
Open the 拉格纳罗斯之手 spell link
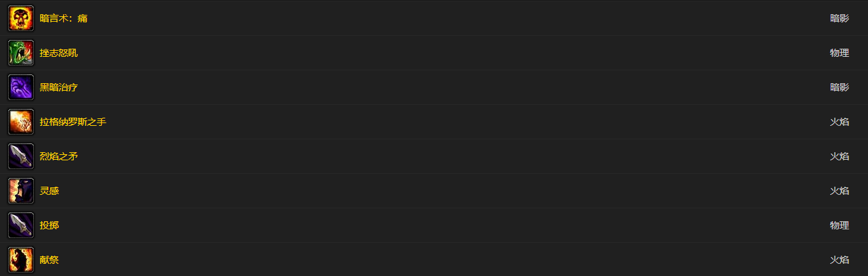pos(73,122)
